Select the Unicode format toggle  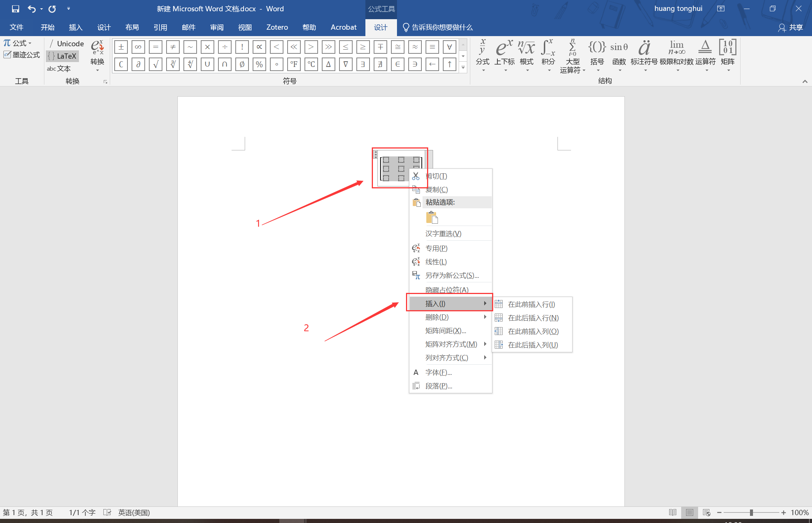click(67, 44)
